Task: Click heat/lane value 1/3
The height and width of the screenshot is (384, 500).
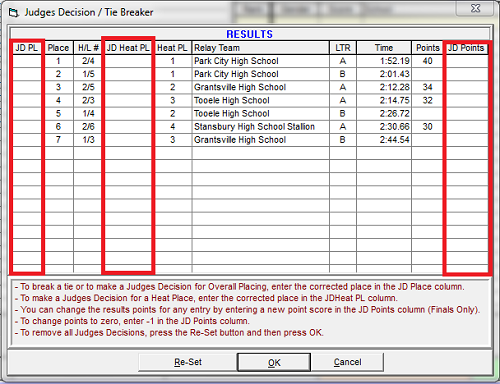Action: coord(88,140)
